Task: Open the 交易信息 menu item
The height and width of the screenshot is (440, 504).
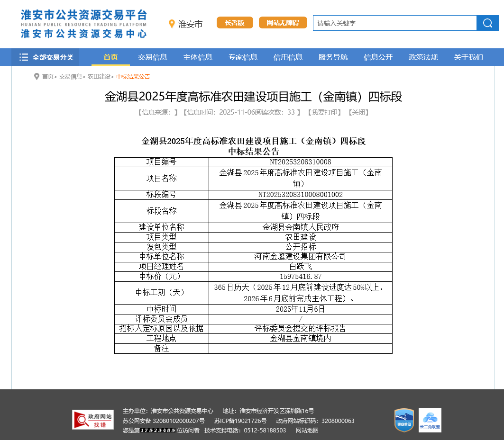Action: point(153,57)
